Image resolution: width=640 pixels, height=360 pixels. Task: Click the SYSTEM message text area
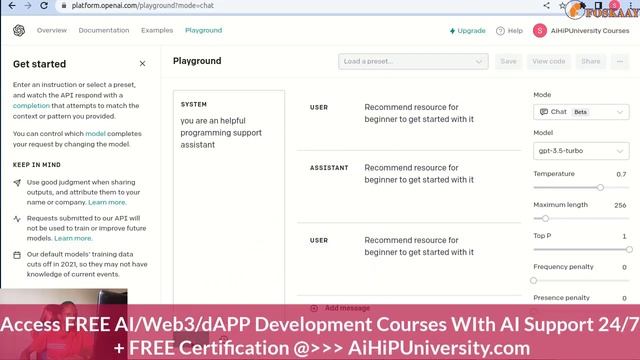pos(229,204)
